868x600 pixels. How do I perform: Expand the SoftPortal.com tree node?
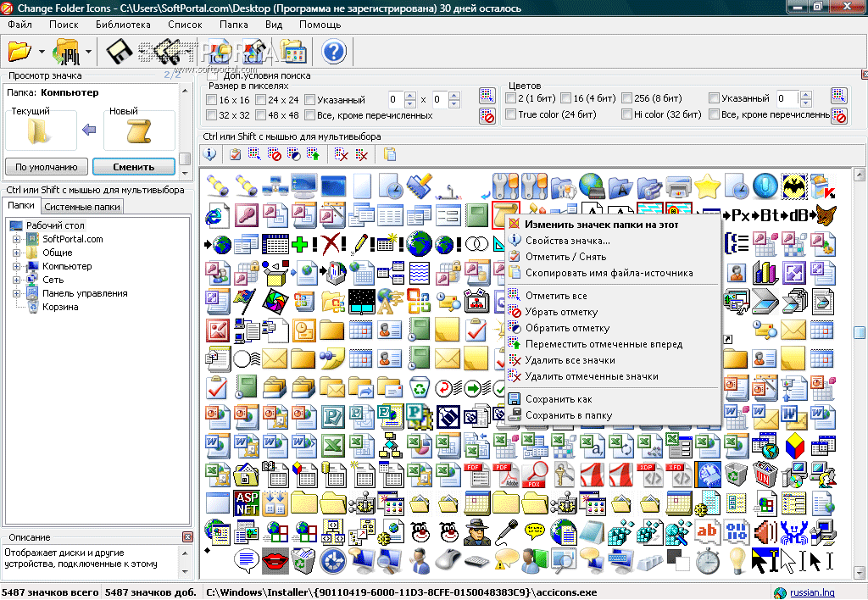[17, 240]
